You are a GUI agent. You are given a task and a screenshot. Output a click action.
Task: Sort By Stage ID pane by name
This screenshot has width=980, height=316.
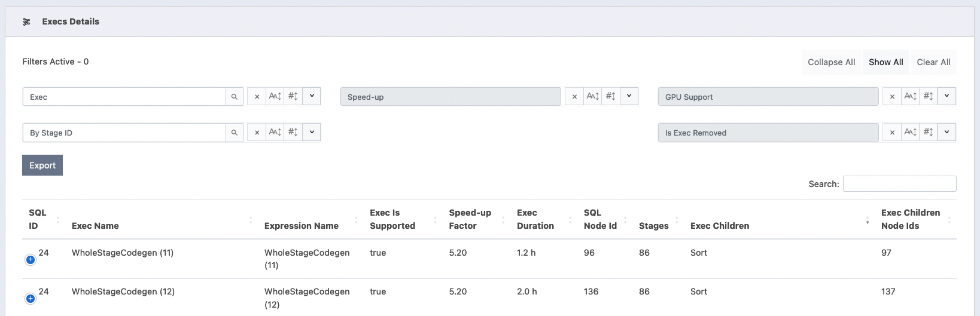(275, 132)
